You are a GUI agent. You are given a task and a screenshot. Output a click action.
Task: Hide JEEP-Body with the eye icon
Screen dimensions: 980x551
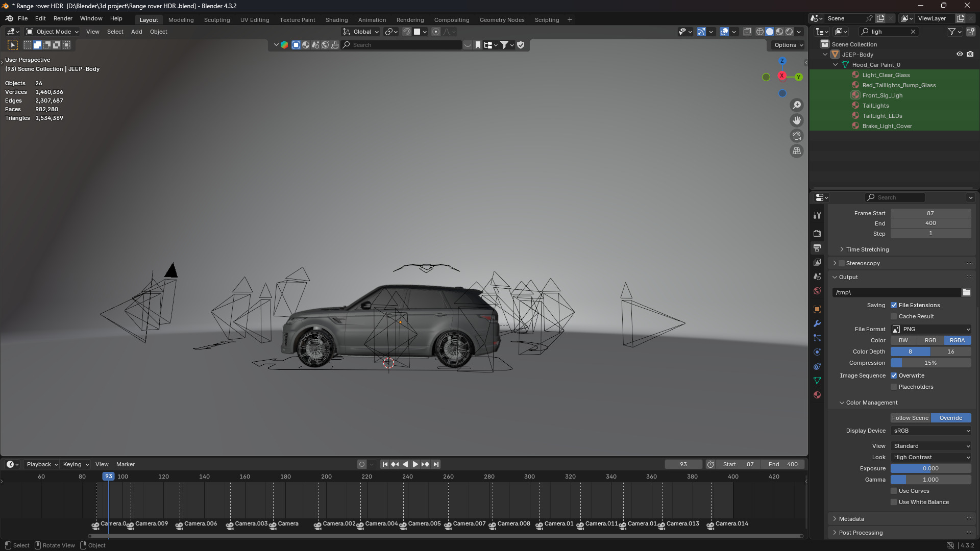coord(960,54)
